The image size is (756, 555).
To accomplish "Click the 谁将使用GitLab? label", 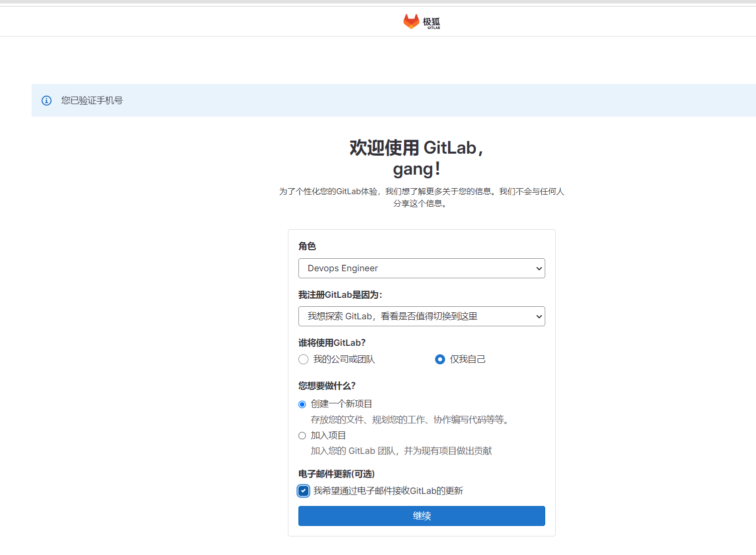I will pyautogui.click(x=332, y=343).
